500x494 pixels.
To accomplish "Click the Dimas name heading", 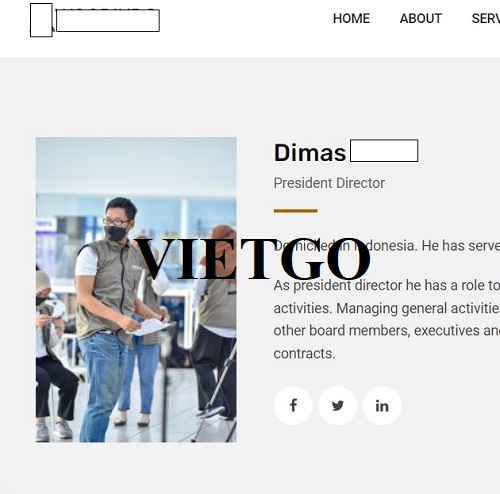I will pyautogui.click(x=310, y=153).
